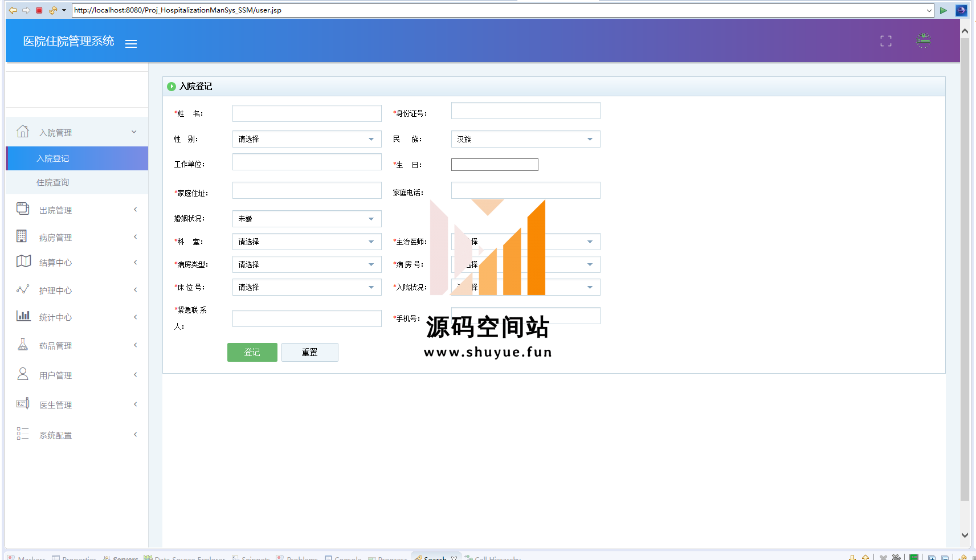Click the 药品管理 flask icon
This screenshot has height=560, width=976.
(x=23, y=344)
